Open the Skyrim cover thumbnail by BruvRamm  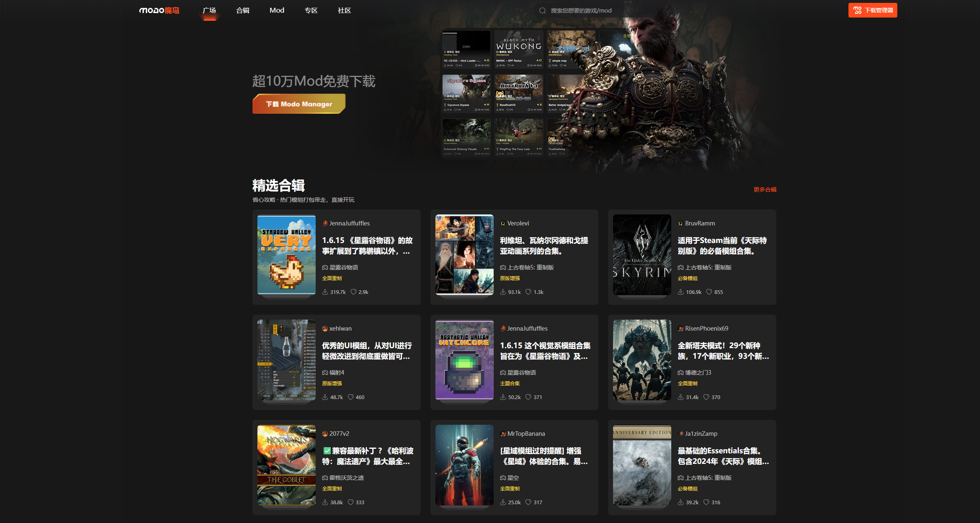coord(642,255)
